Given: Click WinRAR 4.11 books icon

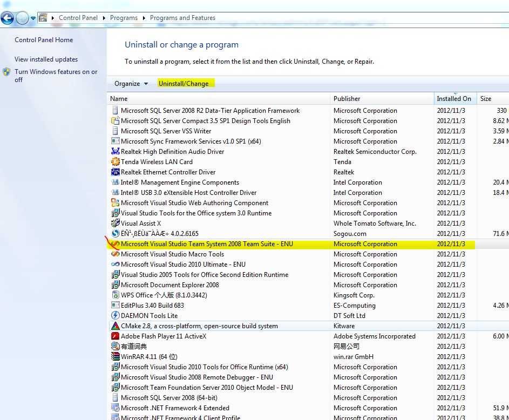Looking at the screenshot, I should [x=115, y=357].
